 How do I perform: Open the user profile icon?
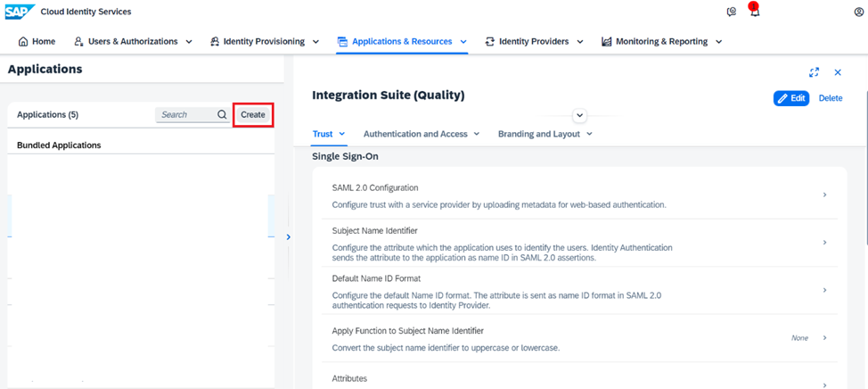pos(858,12)
